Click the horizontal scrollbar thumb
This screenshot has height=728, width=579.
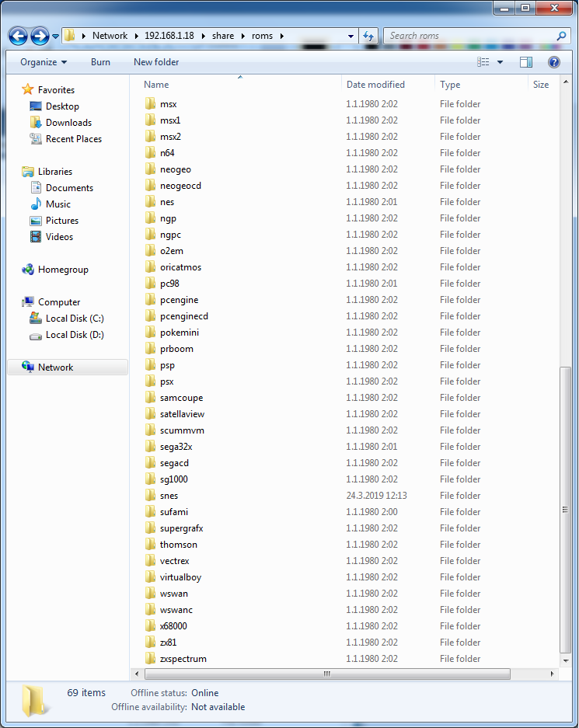tap(327, 674)
